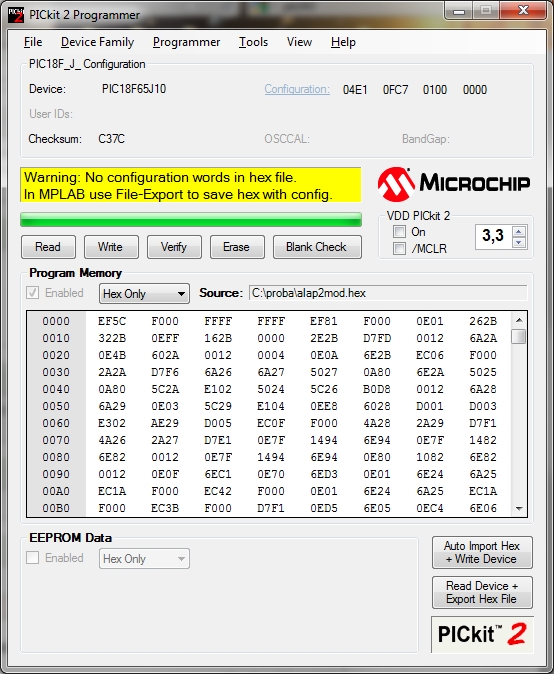The image size is (554, 674).
Task: Open the Configuration link
Action: (297, 89)
